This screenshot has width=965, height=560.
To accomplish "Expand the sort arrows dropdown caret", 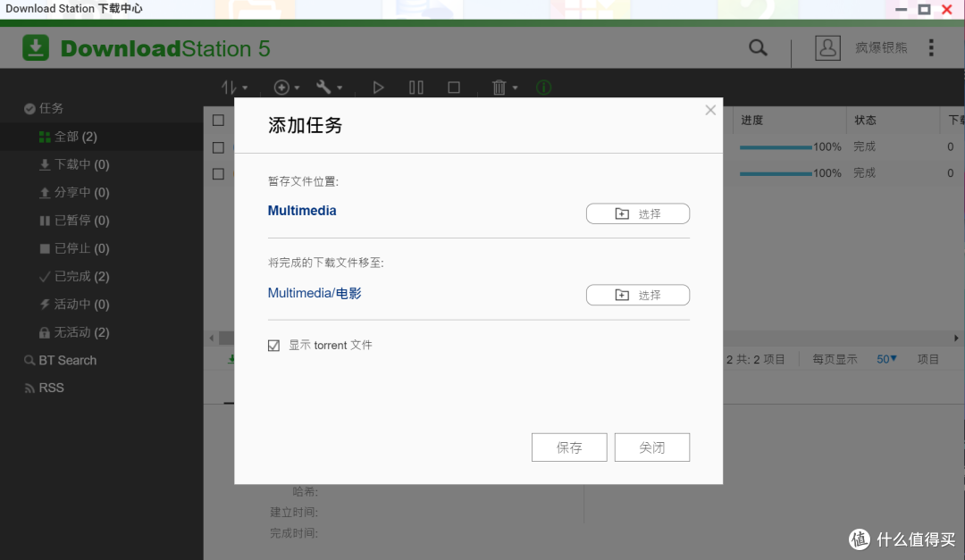I will 245,88.
